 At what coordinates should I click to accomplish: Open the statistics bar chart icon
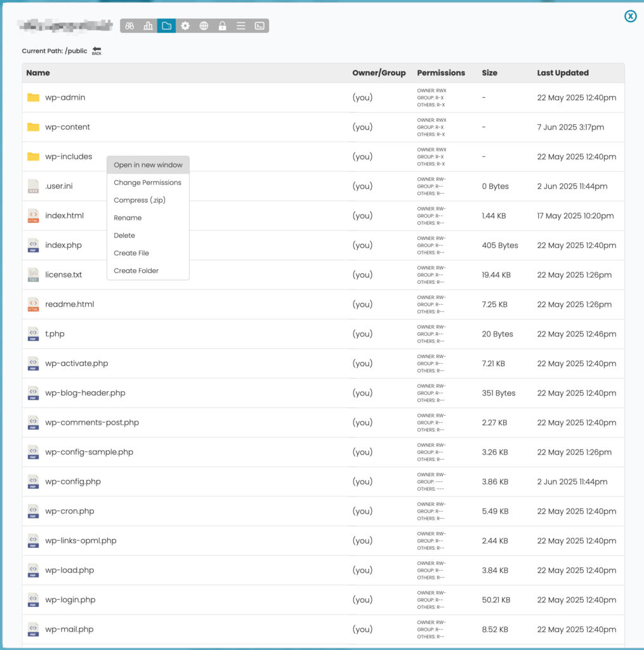click(x=147, y=25)
